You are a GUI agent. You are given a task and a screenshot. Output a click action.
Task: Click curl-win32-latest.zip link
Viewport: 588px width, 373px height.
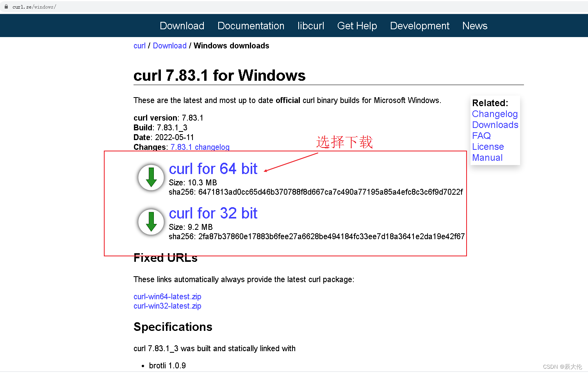click(x=167, y=306)
